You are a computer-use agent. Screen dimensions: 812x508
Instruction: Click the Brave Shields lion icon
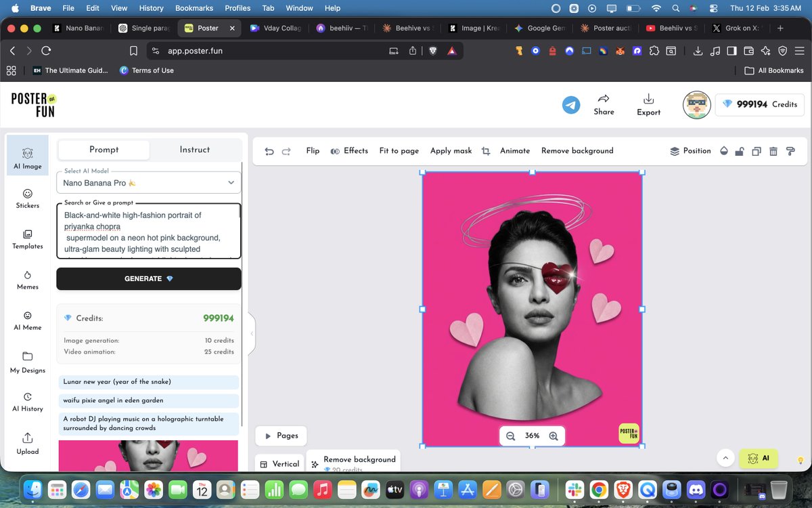click(x=433, y=51)
